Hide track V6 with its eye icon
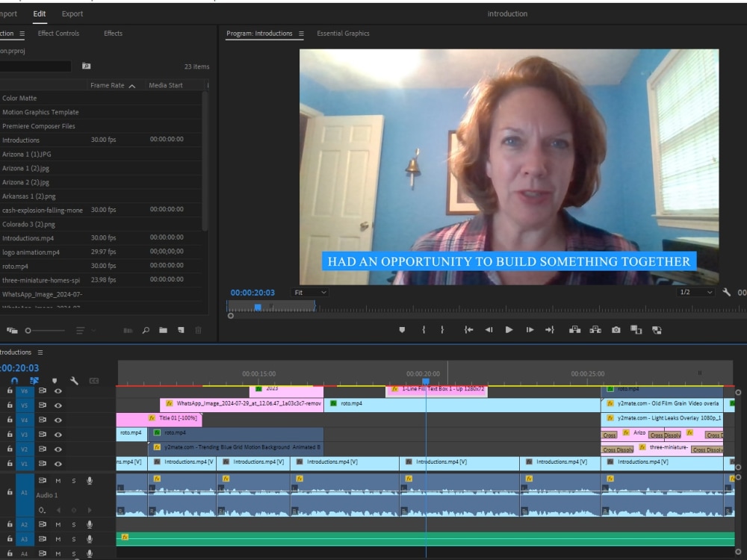This screenshot has height=560, width=747. point(58,391)
